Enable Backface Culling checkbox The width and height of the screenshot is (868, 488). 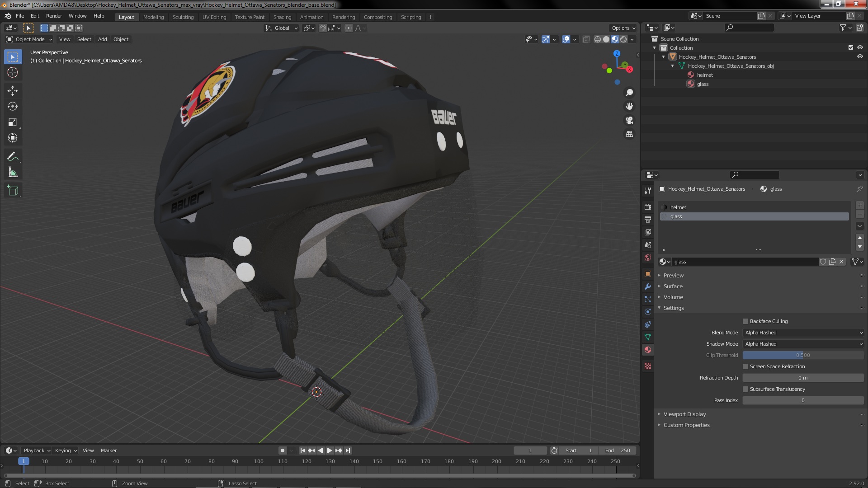[x=745, y=321]
